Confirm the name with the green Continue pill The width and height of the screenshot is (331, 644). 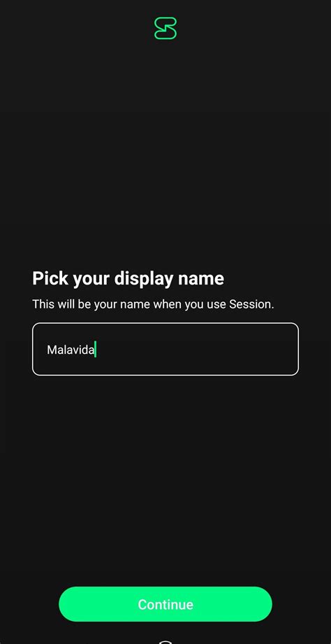click(165, 603)
